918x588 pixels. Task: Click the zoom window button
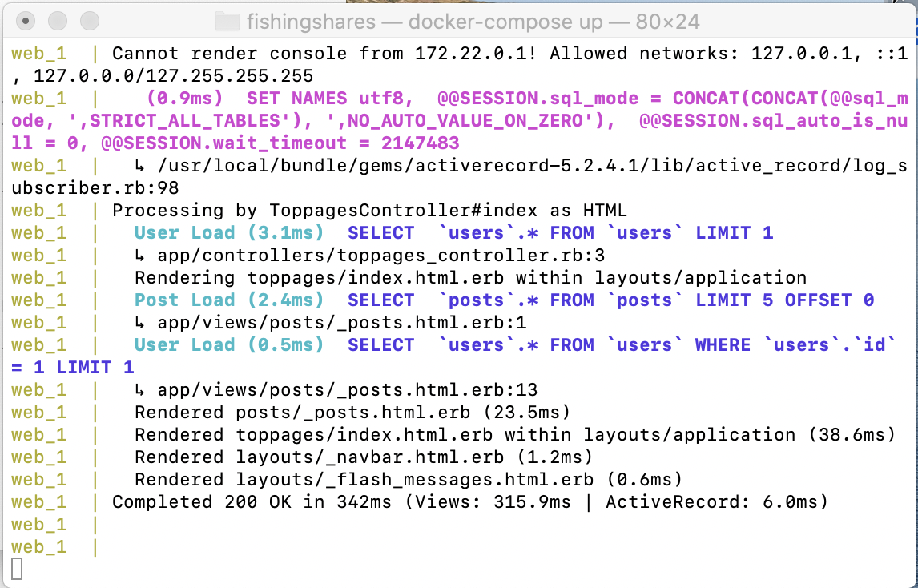tap(90, 21)
